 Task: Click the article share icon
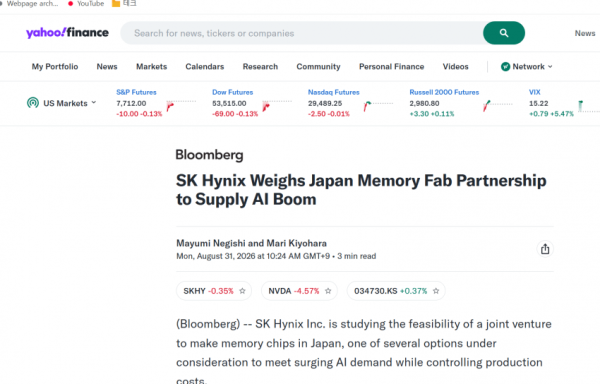(x=545, y=249)
